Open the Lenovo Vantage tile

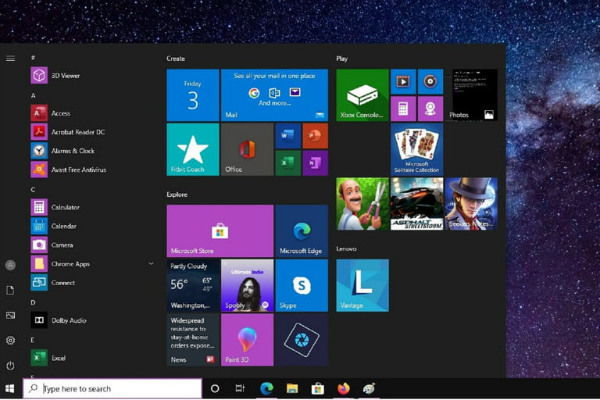tap(362, 285)
